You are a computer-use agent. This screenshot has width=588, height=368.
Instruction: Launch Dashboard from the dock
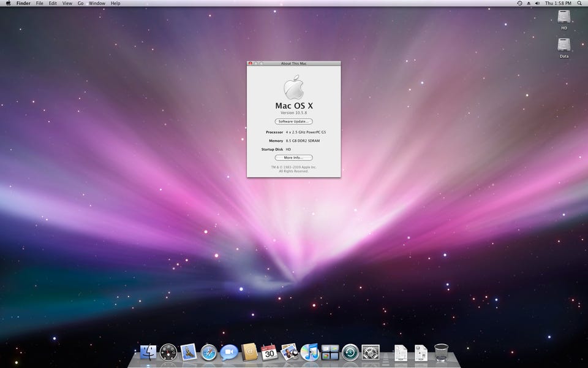(168, 352)
